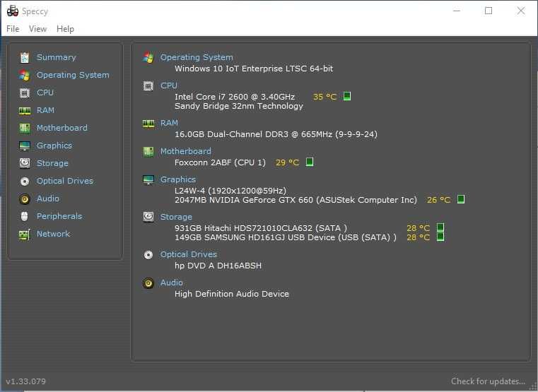Click the Optical Drives disc icon in main panel

point(148,254)
